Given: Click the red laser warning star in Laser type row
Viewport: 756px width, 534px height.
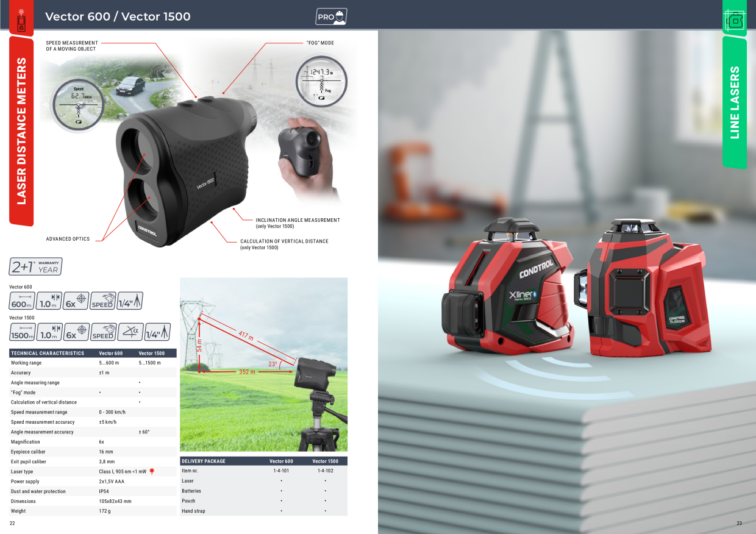Looking at the screenshot, I should click(x=152, y=471).
